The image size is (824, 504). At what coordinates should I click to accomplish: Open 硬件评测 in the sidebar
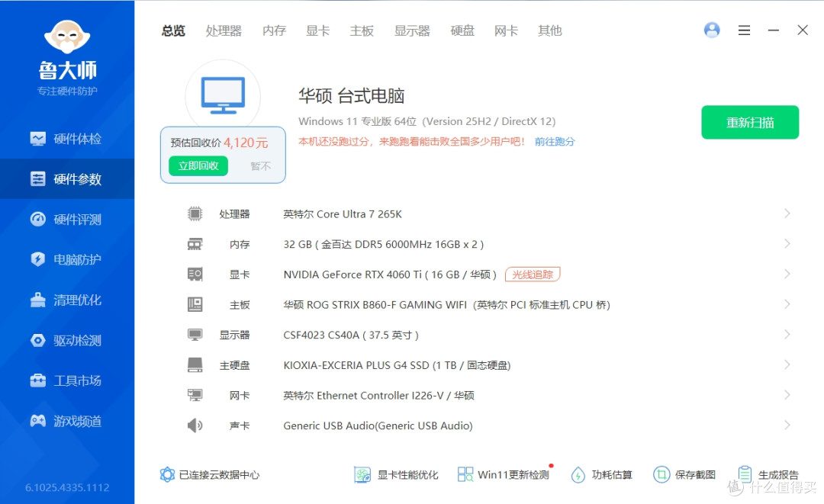click(66, 220)
